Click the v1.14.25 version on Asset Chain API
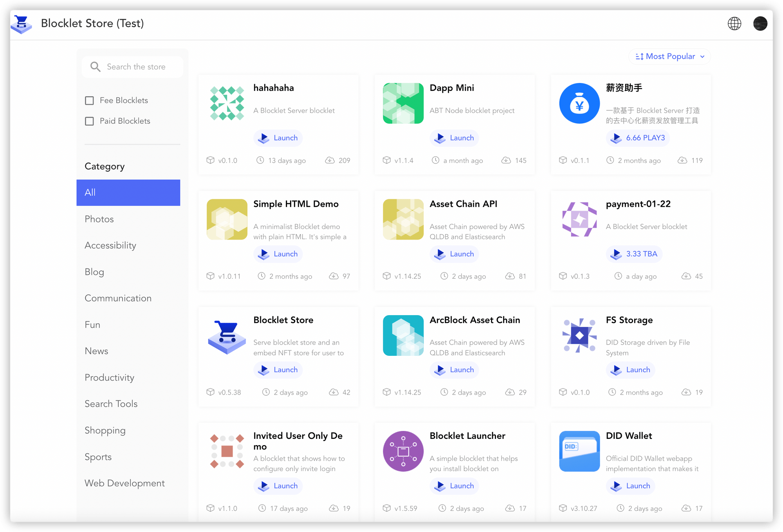Image resolution: width=783 pixels, height=532 pixels. [408, 276]
